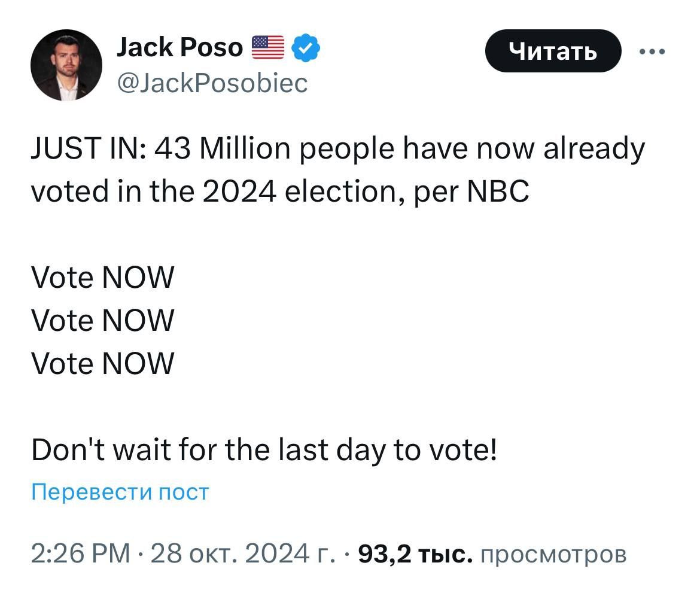Click the third Vote NOW line
The image size is (700, 590).
(x=102, y=363)
